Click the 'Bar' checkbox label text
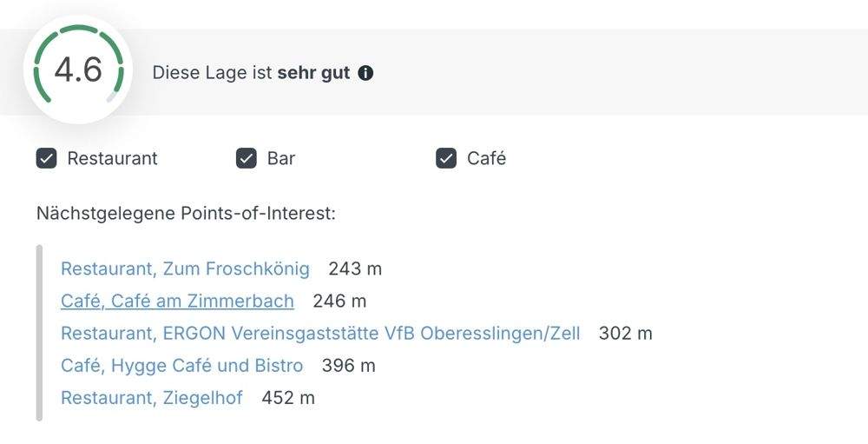Image resolution: width=868 pixels, height=444 pixels. [x=281, y=158]
